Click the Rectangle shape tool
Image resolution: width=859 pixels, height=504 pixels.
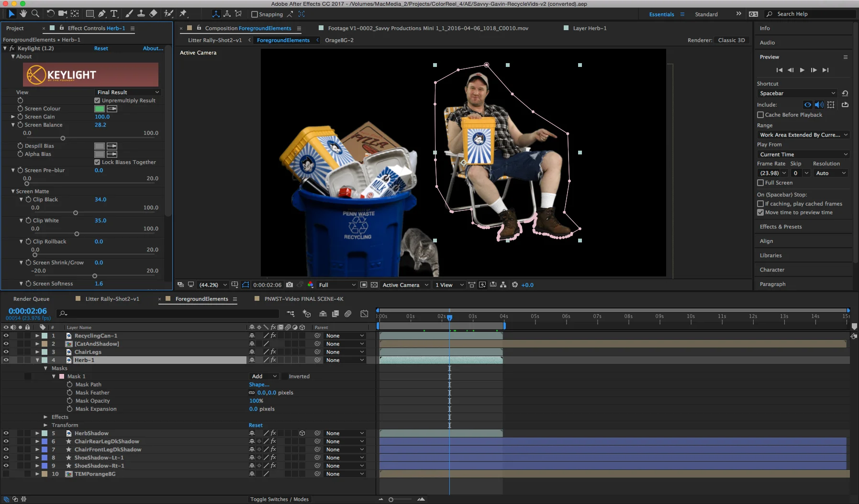coord(89,14)
